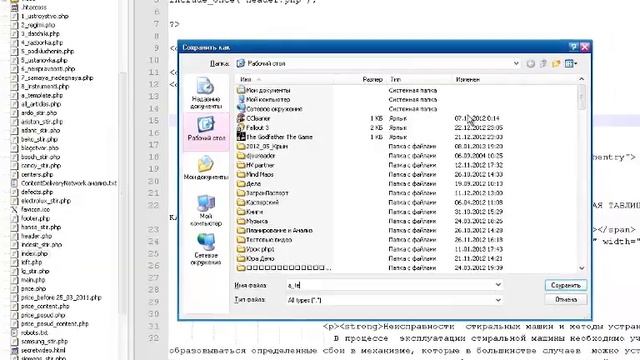Select The Godfather The Game shortcut
Viewport: 640px width, 360px height.
point(275,137)
